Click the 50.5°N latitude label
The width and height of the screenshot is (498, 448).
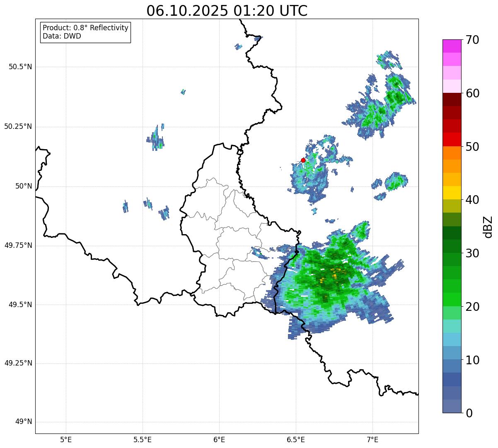(x=20, y=67)
